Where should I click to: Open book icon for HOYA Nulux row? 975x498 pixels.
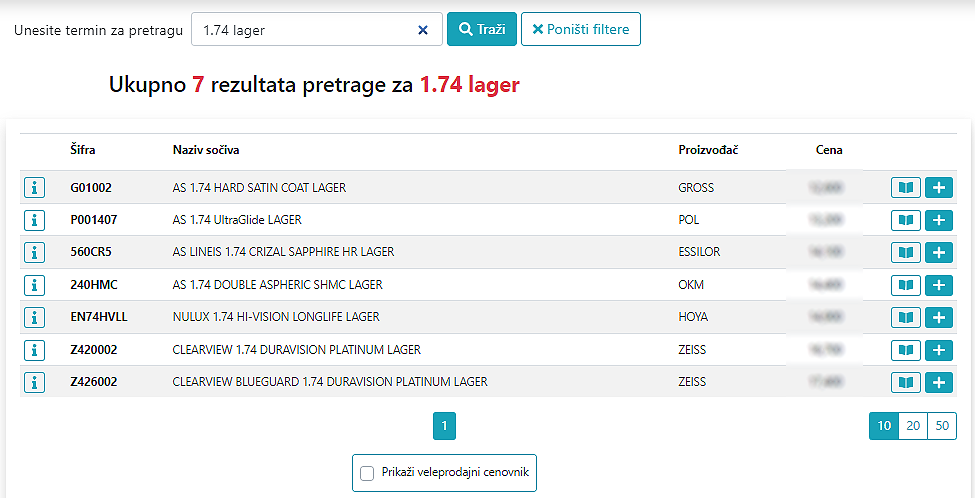click(x=905, y=317)
